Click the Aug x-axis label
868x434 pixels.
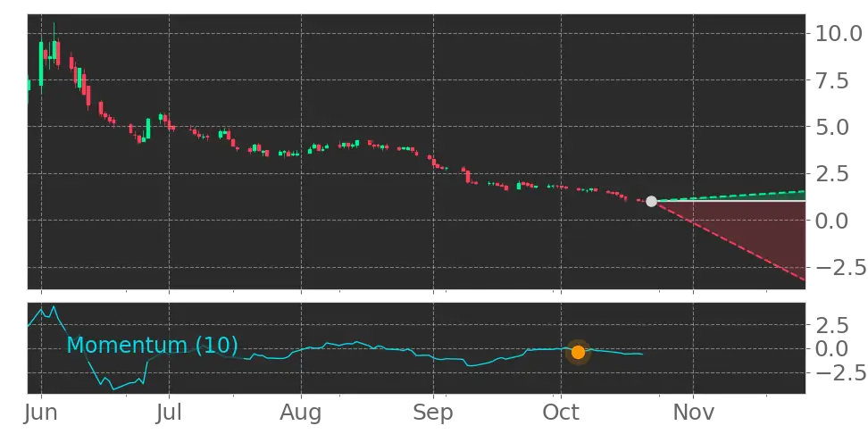click(301, 413)
